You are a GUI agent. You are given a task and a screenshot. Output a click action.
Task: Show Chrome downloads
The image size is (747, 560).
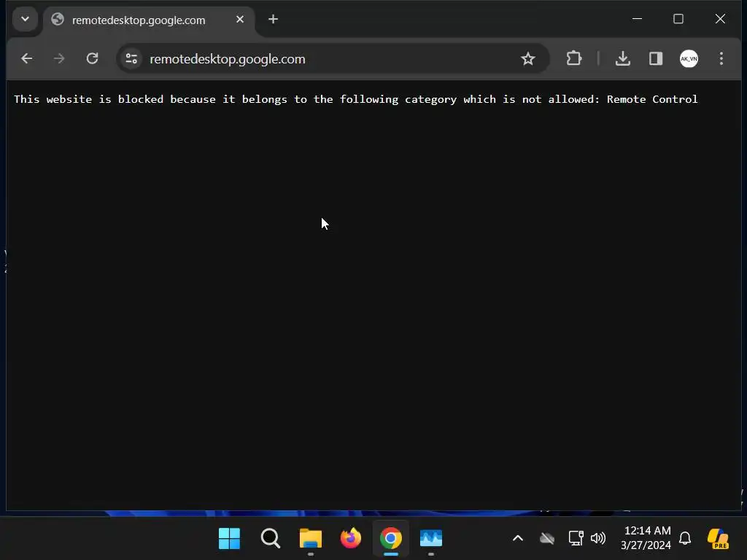click(623, 58)
